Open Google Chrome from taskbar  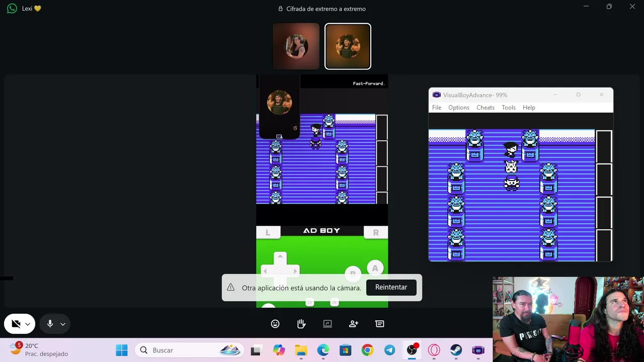click(x=367, y=350)
